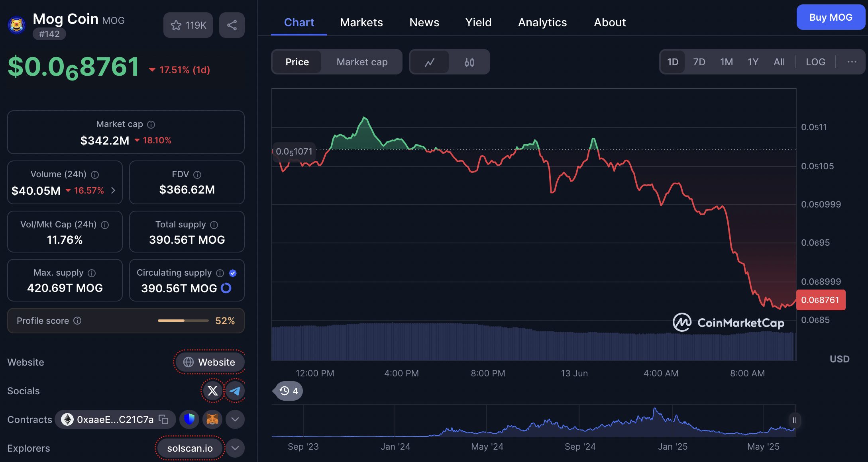Image resolution: width=868 pixels, height=462 pixels.
Task: Set chart range to All
Action: point(779,62)
